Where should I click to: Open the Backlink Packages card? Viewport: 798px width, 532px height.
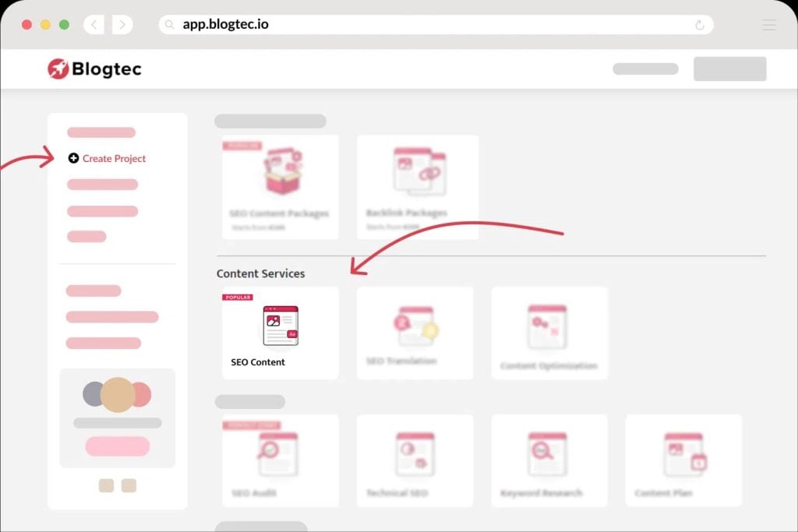click(418, 187)
